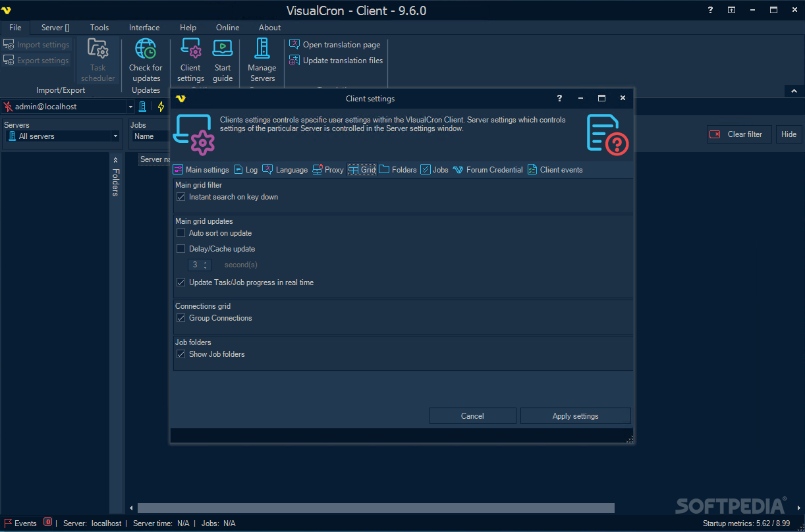The image size is (805, 532).
Task: Switch to the Language tab
Action: [285, 170]
